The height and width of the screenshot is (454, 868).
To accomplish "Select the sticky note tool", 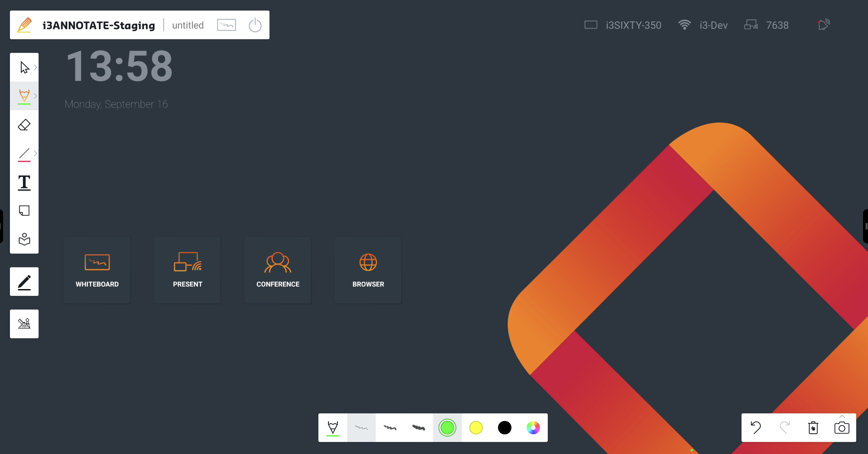I will [x=24, y=211].
